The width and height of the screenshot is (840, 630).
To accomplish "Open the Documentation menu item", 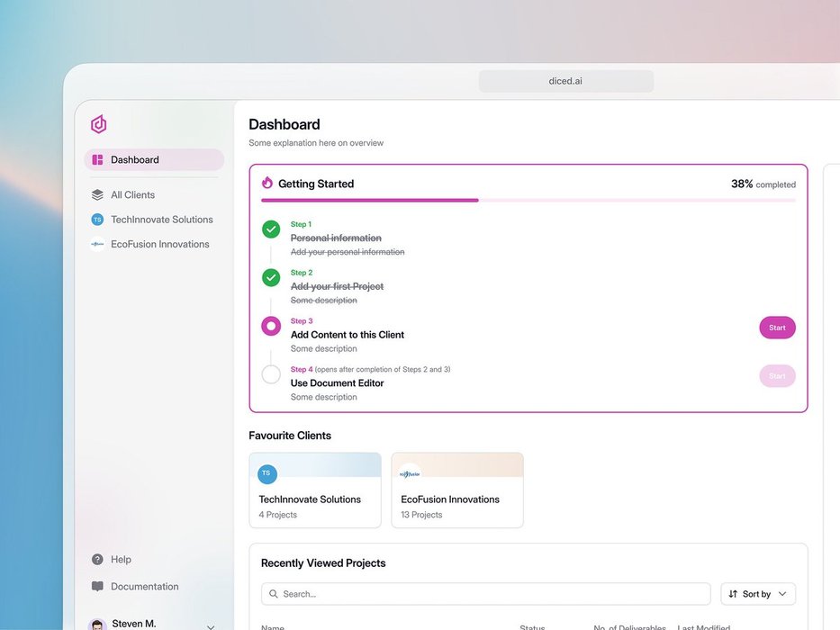I will tap(144, 587).
